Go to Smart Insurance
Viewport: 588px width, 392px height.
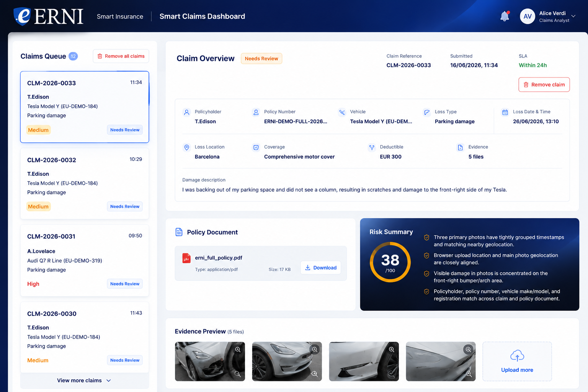(x=120, y=16)
